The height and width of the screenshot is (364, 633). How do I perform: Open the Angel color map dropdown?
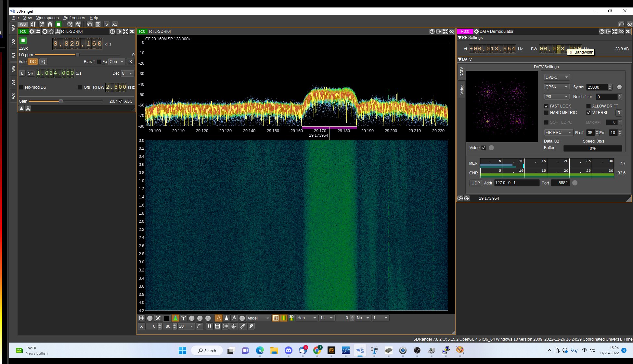(259, 318)
